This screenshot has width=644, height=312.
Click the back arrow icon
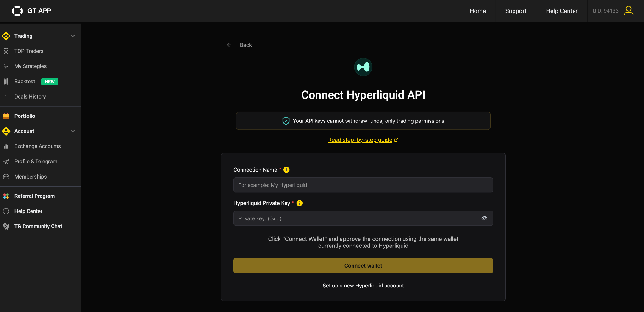pos(229,45)
